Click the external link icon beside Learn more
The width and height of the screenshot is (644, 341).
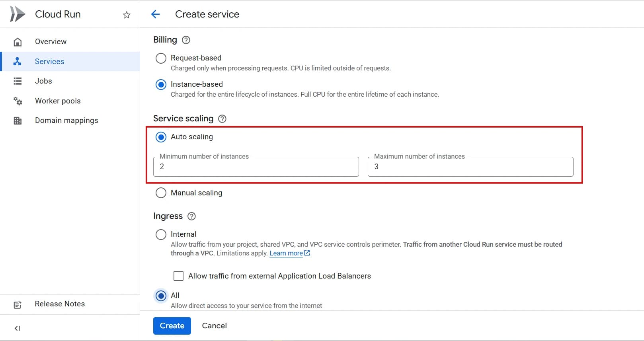(307, 253)
